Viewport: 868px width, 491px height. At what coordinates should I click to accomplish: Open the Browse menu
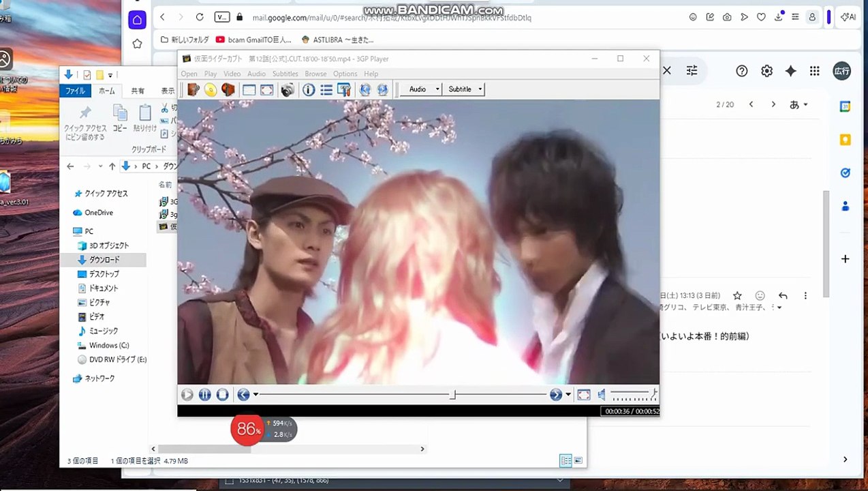(x=315, y=74)
